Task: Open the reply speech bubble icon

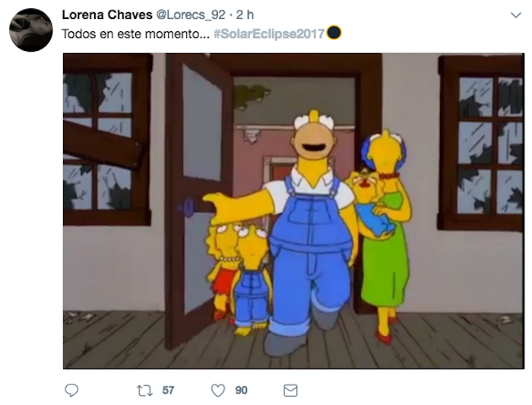Action: point(71,390)
